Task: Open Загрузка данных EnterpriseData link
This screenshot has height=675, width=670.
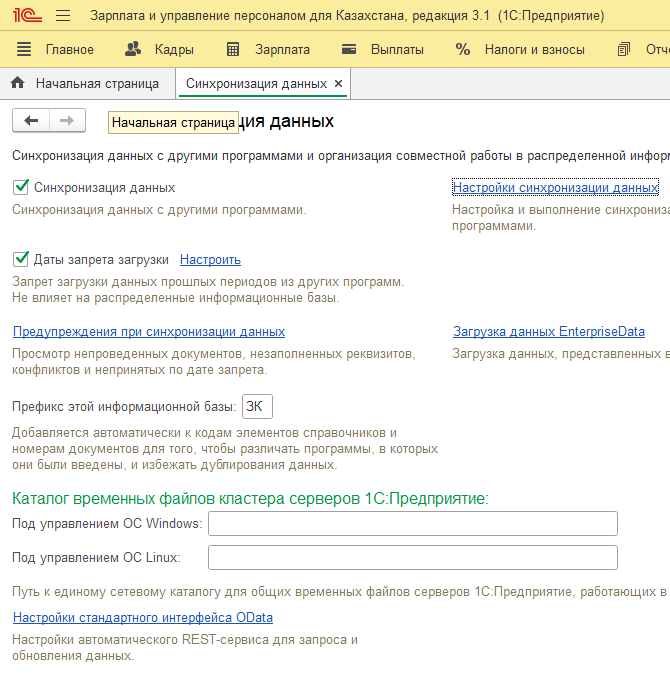Action: (x=548, y=332)
